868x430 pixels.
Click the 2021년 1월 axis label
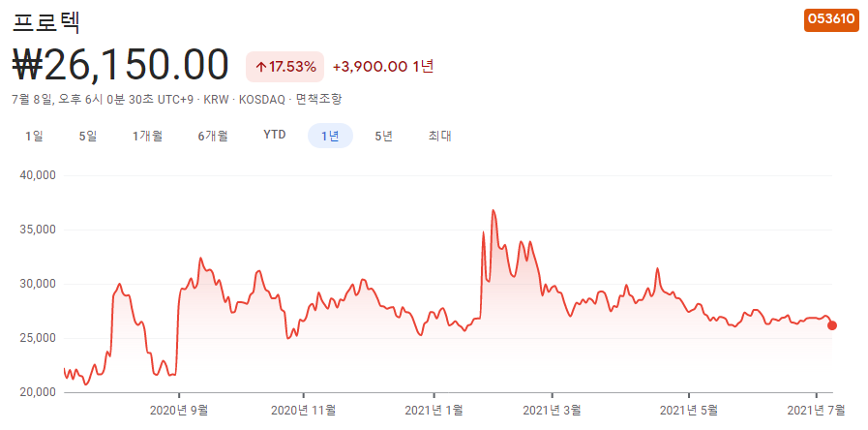[x=434, y=411]
